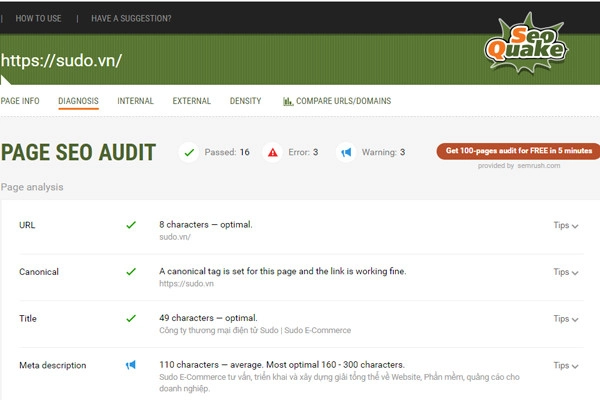Click the green checkmark in URL row
The height and width of the screenshot is (400, 600).
(131, 225)
